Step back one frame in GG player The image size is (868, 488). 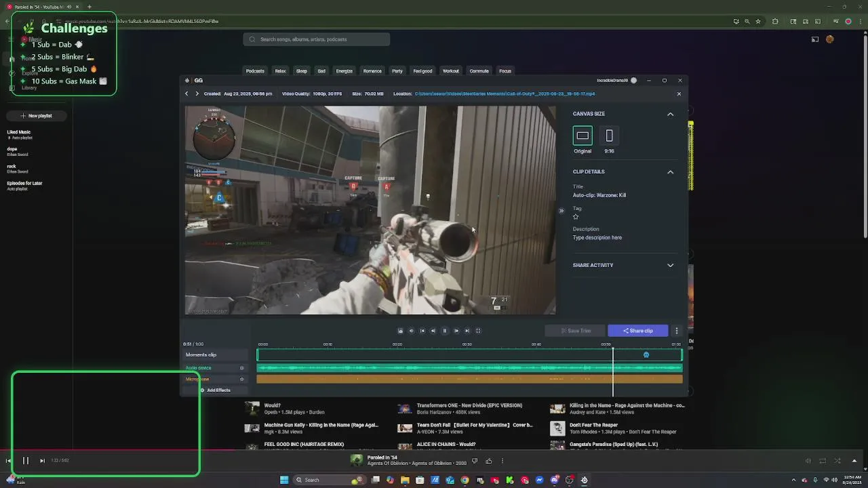(x=433, y=331)
